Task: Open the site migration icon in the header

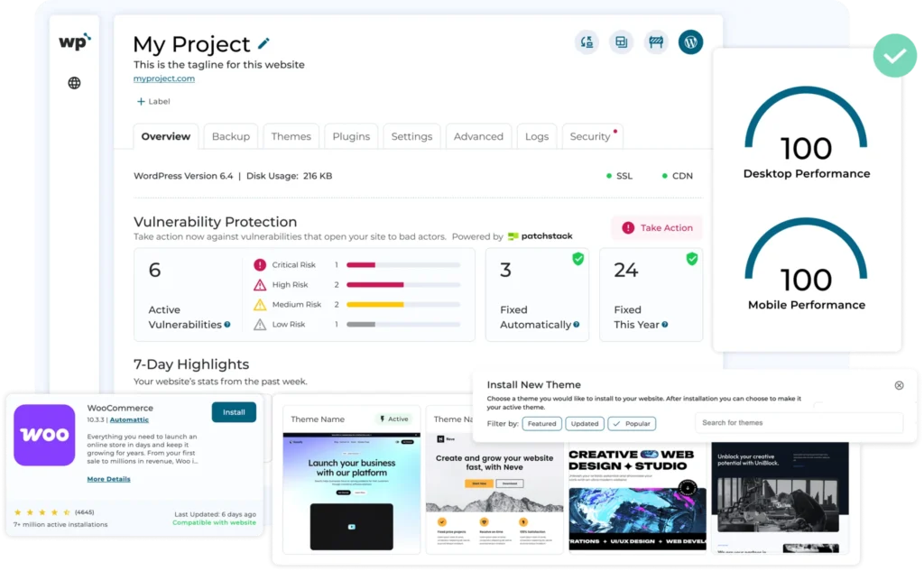Action: click(587, 41)
